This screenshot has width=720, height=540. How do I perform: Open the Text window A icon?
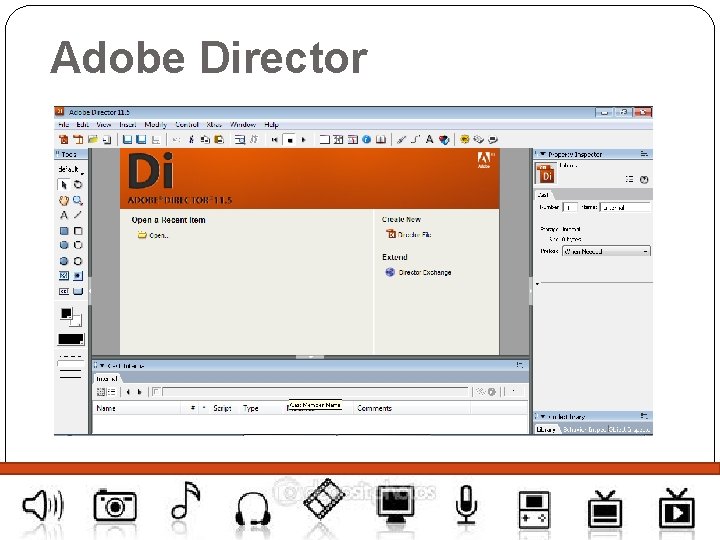429,140
